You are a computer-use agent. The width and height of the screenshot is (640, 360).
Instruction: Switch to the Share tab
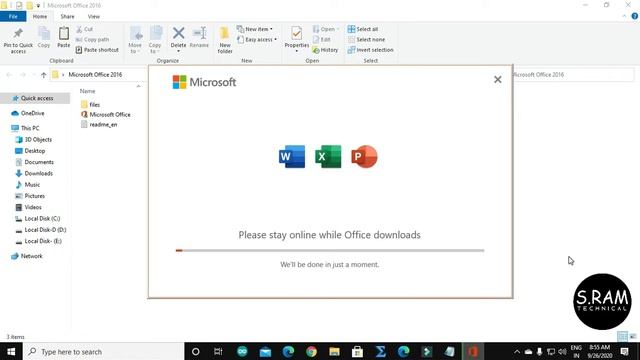(x=67, y=16)
